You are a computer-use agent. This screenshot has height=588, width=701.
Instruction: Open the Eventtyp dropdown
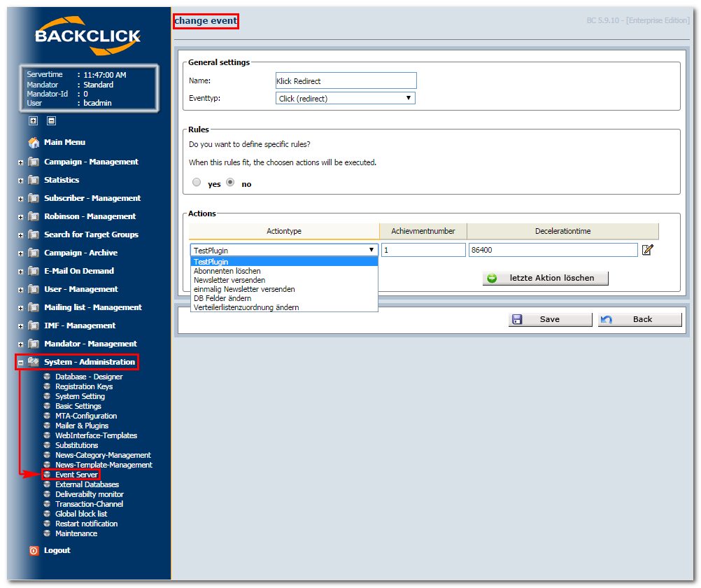click(x=345, y=99)
